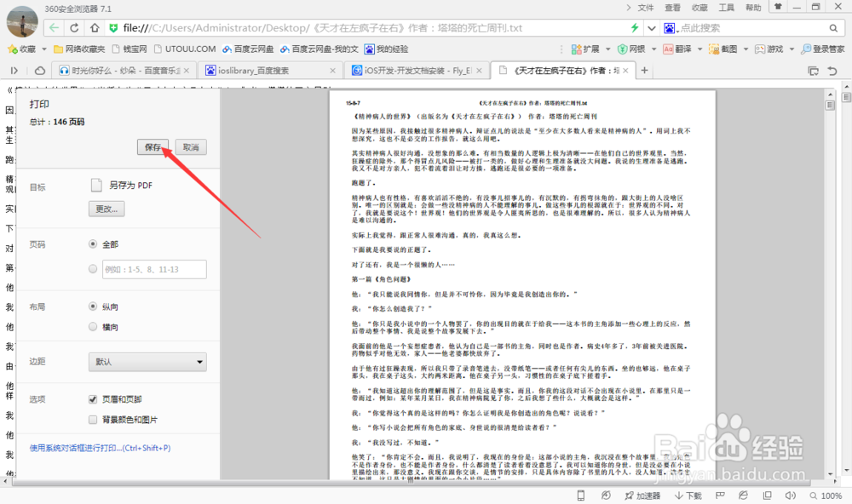This screenshot has width=852, height=504.
Task: Open the 钱宝网 bookmark
Action: pyautogui.click(x=130, y=49)
